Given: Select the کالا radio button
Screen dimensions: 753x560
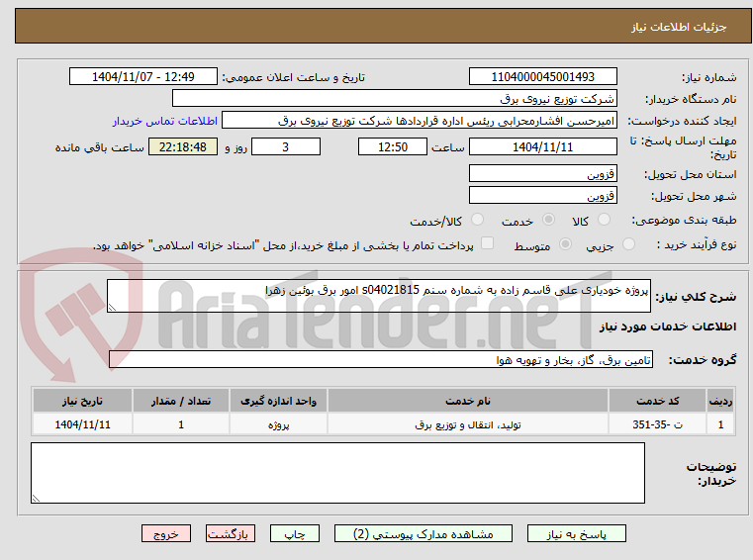Looking at the screenshot, I should click(604, 220).
